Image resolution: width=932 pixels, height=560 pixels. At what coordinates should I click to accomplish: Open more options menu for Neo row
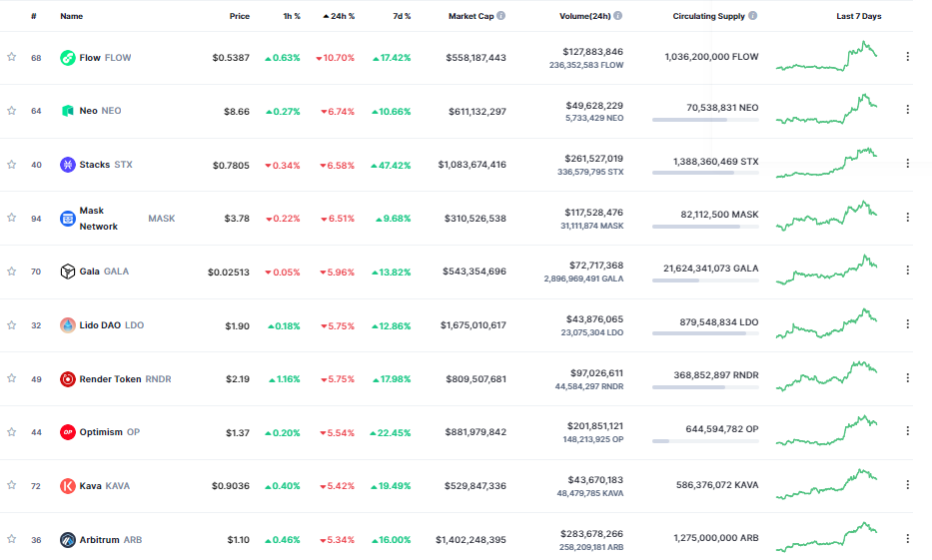907,109
